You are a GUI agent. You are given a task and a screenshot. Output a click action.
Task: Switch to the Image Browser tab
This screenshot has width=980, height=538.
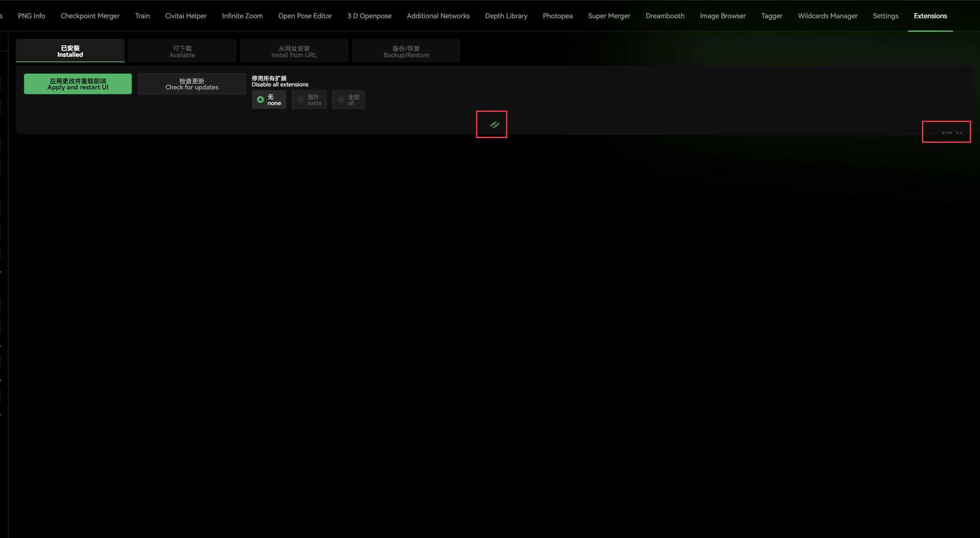tap(723, 16)
